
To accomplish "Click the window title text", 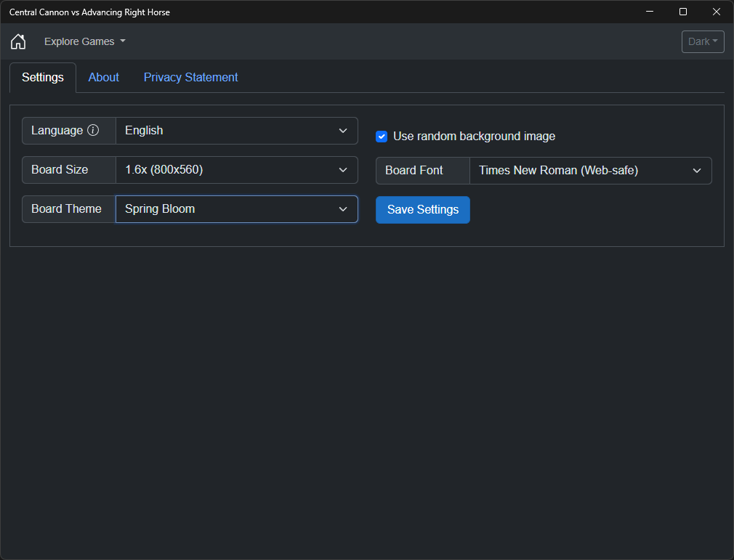I will 89,12.
